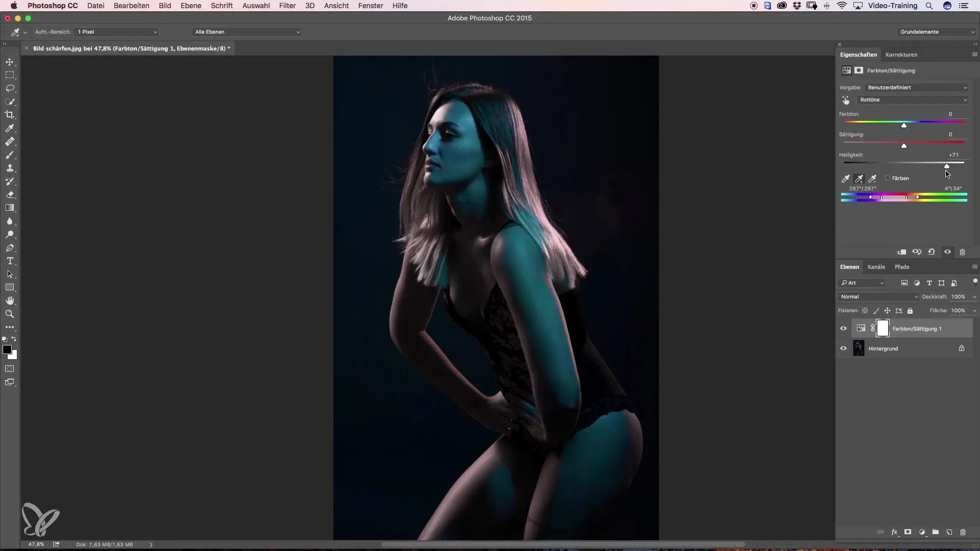Open the Grundelemente workspace dropdown
980x551 pixels.
[937, 32]
